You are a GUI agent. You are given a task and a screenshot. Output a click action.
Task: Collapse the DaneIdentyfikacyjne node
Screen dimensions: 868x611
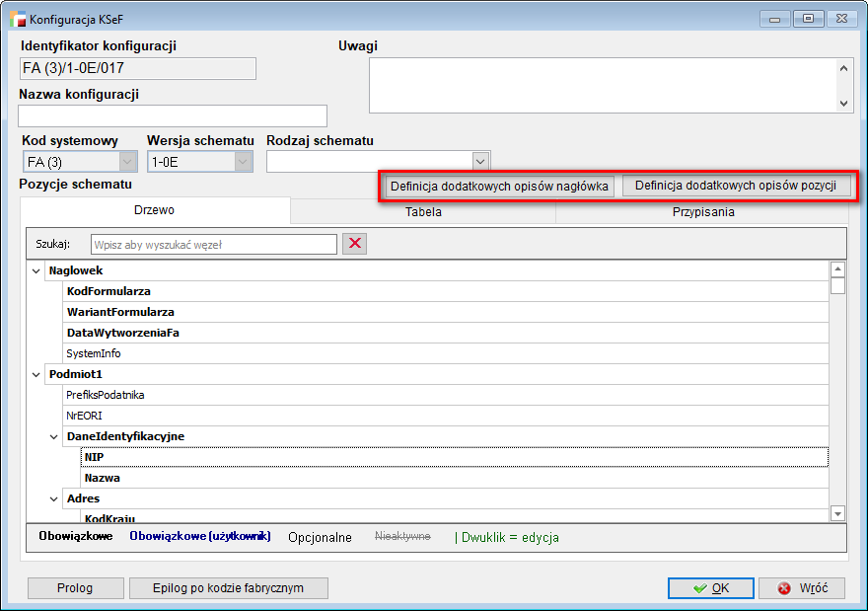point(54,436)
